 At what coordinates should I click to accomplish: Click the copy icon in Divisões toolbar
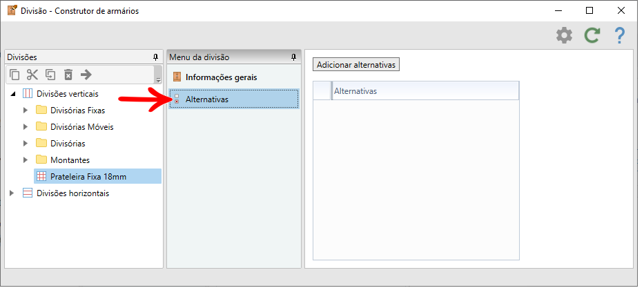14,75
